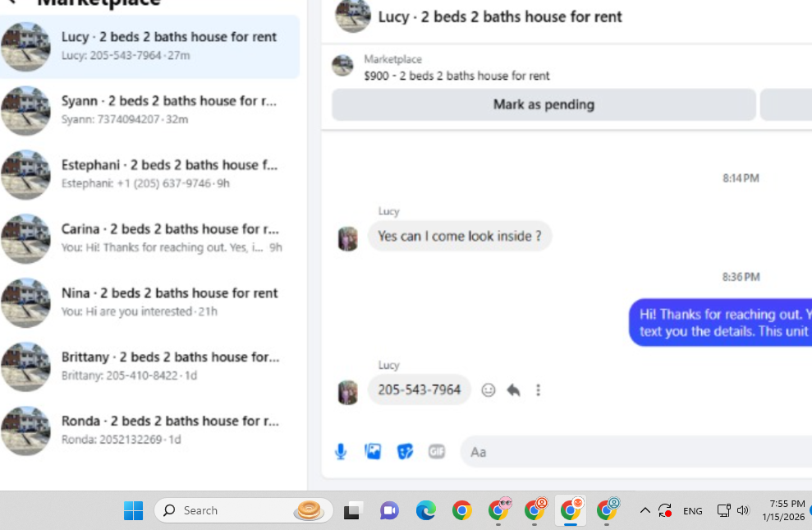
Task: Click Lucy's avatar thumbnail in chat header
Action: click(353, 16)
